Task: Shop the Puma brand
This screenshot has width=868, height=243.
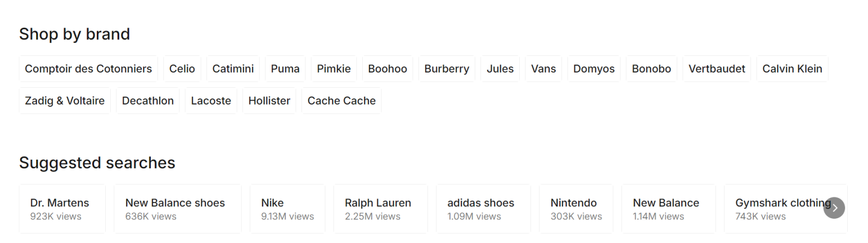Action: click(x=285, y=69)
